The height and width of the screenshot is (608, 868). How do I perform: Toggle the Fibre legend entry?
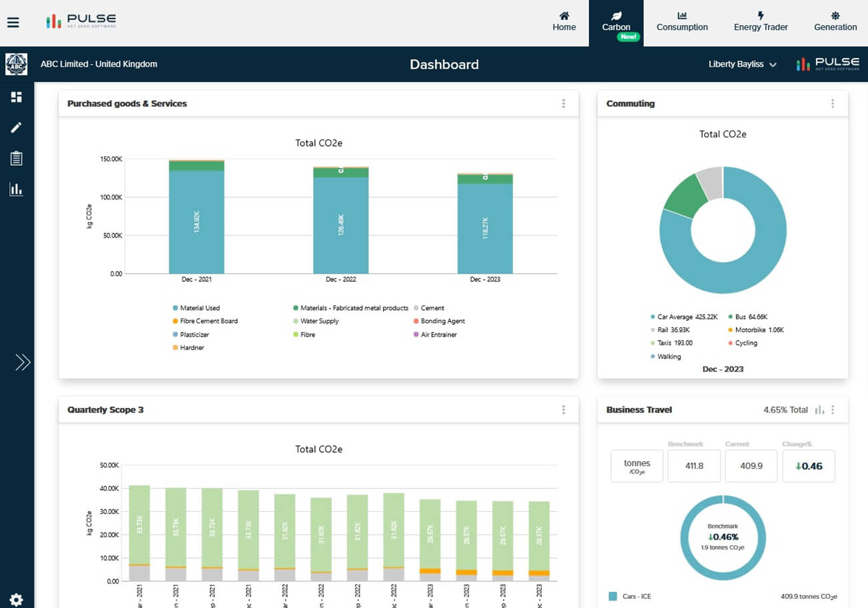pos(304,334)
